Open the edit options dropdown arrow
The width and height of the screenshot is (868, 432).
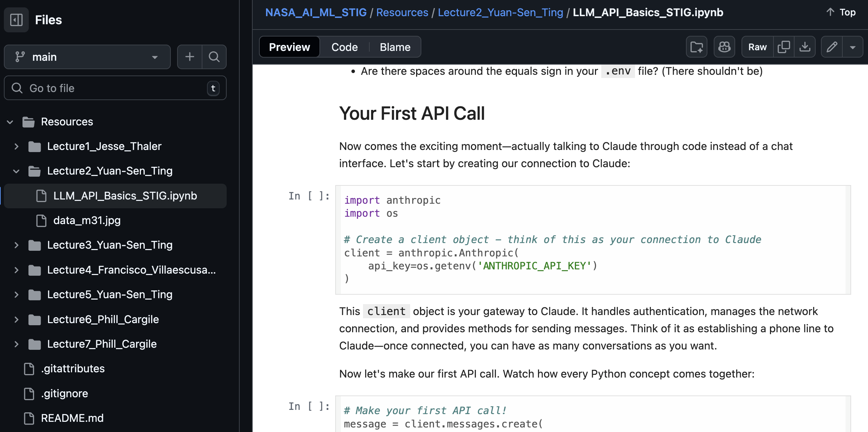[x=853, y=47]
